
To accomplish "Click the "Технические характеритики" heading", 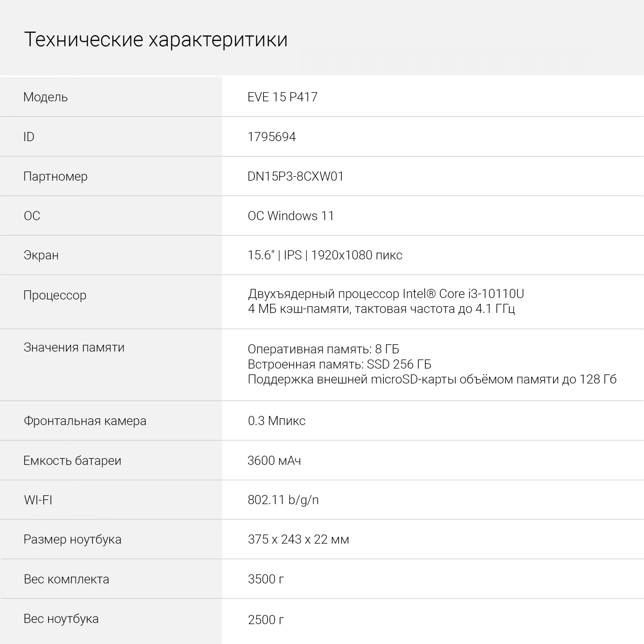I will coord(156,39).
